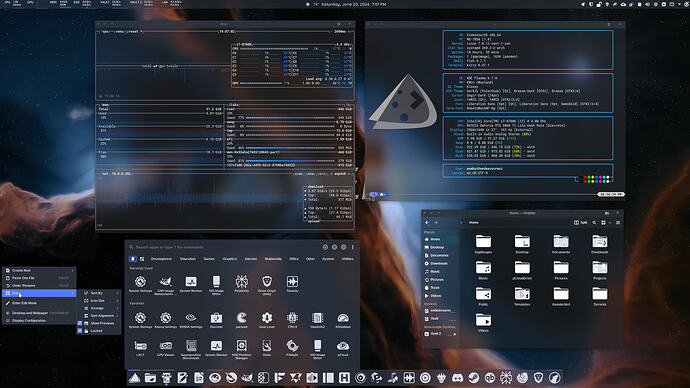690x388 pixels.
Task: Toggle Split view in Dolphin
Action: tap(580, 223)
